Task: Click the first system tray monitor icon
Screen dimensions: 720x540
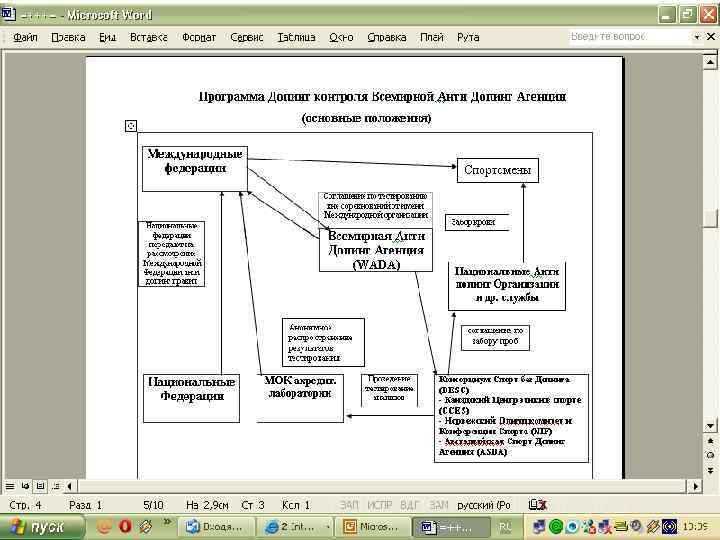Action: pyautogui.click(x=540, y=526)
